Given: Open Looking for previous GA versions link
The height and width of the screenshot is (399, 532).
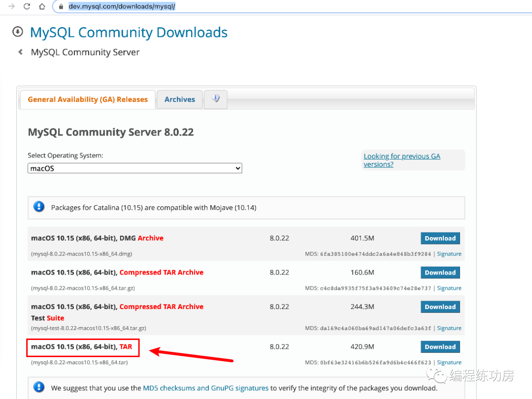Looking at the screenshot, I should pyautogui.click(x=402, y=160).
